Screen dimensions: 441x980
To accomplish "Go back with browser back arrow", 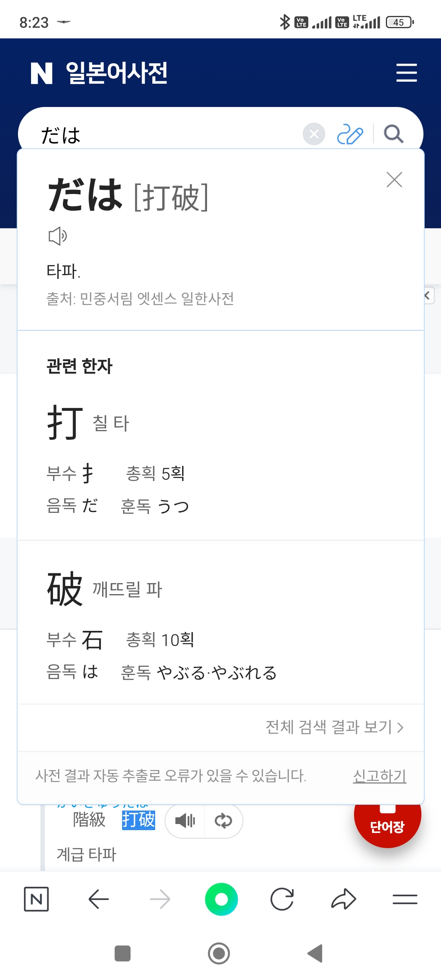I will point(98,899).
